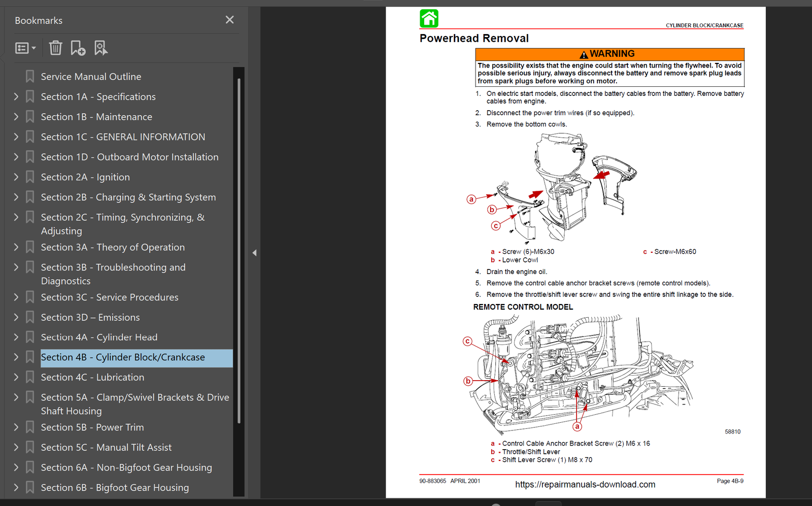The height and width of the screenshot is (506, 812).
Task: Click the orange WARNING banner
Action: pyautogui.click(x=610, y=54)
